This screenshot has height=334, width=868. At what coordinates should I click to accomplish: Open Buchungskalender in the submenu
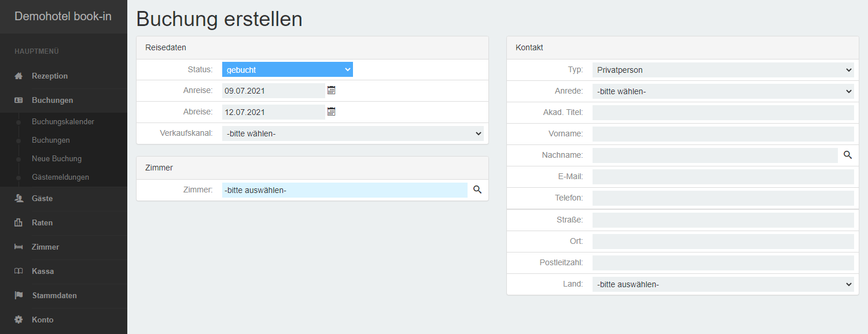[63, 122]
